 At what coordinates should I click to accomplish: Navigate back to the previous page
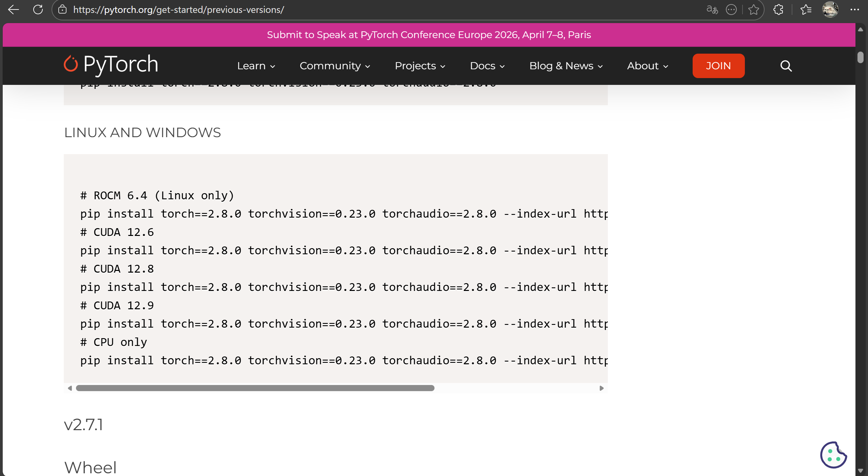pos(13,10)
